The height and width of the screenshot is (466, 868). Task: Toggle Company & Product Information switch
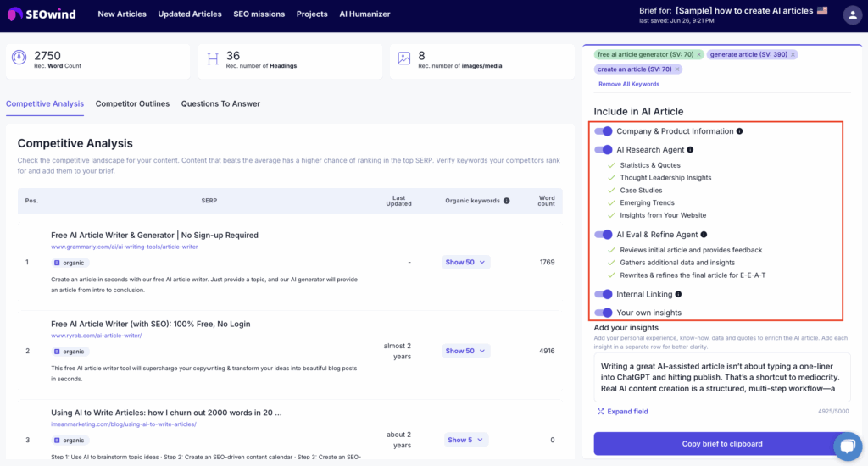[604, 131]
